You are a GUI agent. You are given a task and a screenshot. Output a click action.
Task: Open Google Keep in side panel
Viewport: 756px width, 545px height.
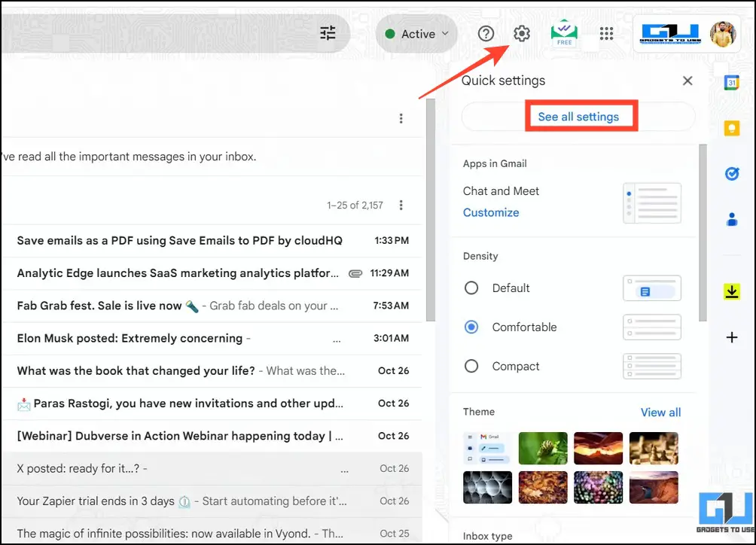(732, 128)
